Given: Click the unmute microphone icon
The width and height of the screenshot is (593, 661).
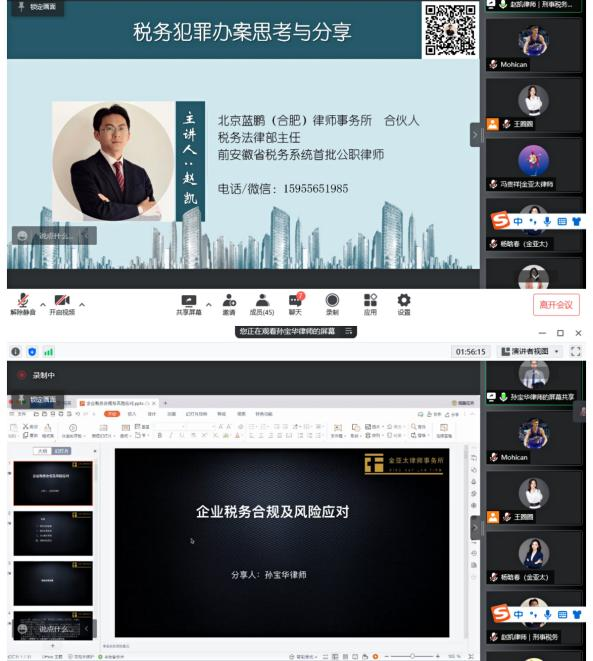Looking at the screenshot, I should (x=23, y=300).
